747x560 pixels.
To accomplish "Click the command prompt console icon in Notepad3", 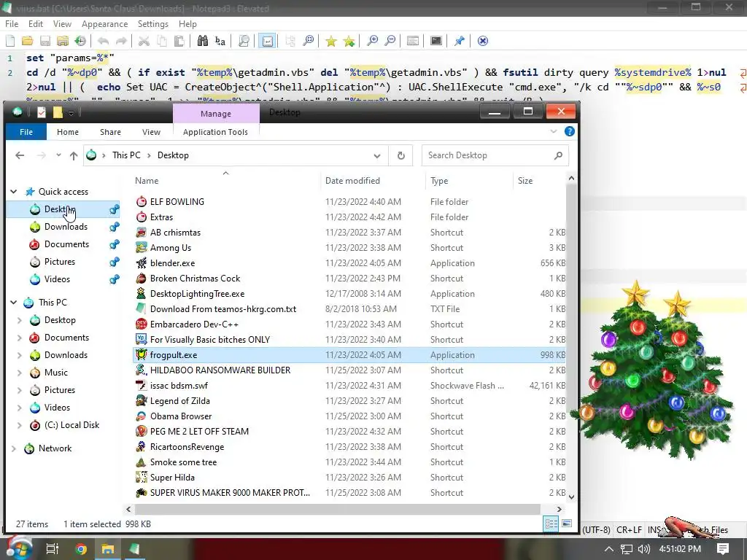I will 436,41.
